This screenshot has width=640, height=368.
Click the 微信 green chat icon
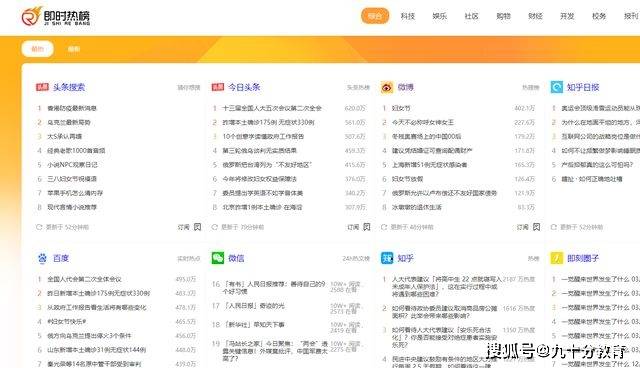[x=218, y=258]
